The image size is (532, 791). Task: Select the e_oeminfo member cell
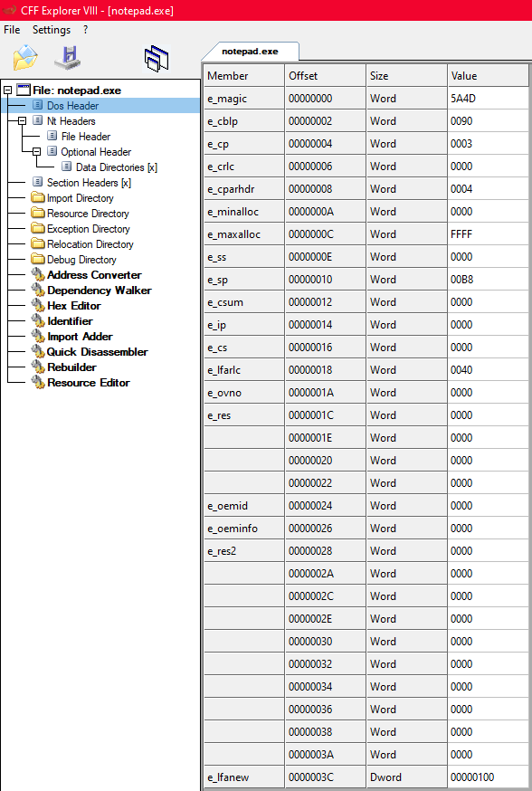pyautogui.click(x=244, y=529)
